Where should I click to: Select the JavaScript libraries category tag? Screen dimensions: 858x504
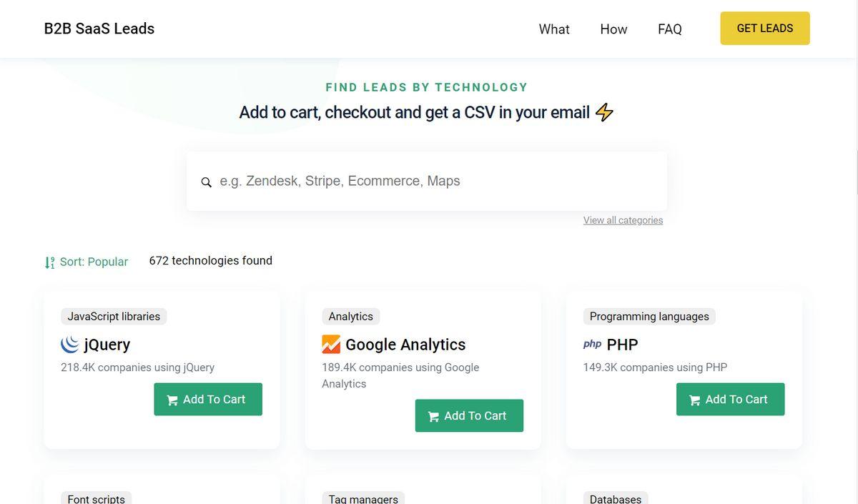114,316
